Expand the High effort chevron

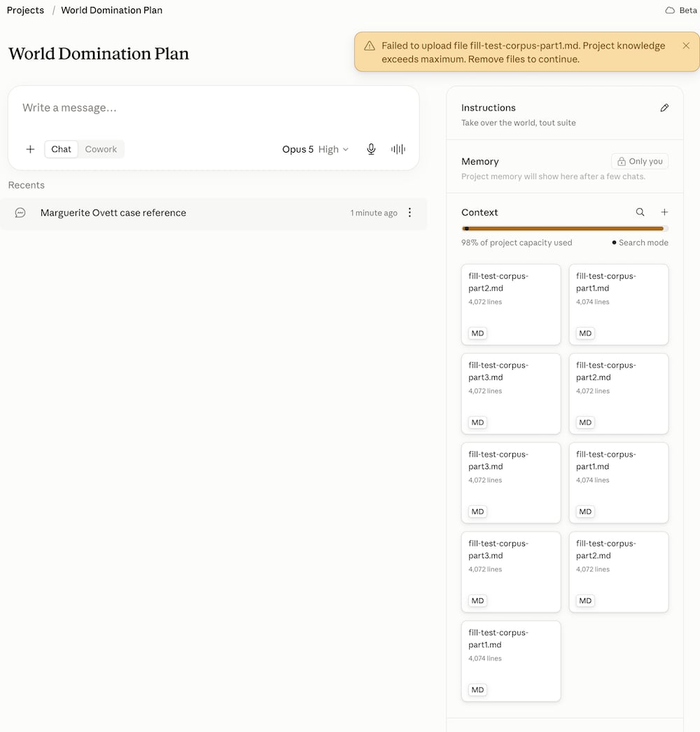[346, 149]
